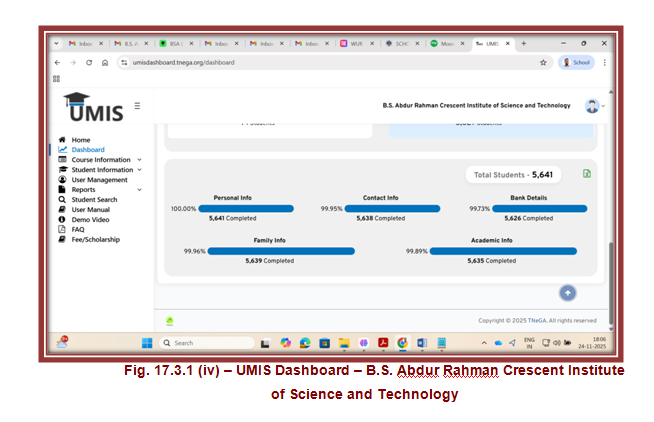The height and width of the screenshot is (422, 654).
Task: Open Student Search from the sidebar
Action: [x=94, y=200]
